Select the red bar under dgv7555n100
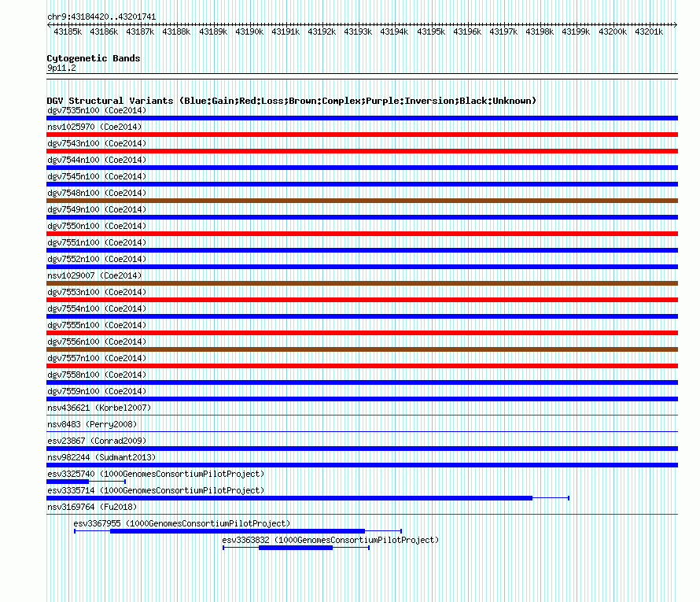The height and width of the screenshot is (602, 700). coord(362,333)
